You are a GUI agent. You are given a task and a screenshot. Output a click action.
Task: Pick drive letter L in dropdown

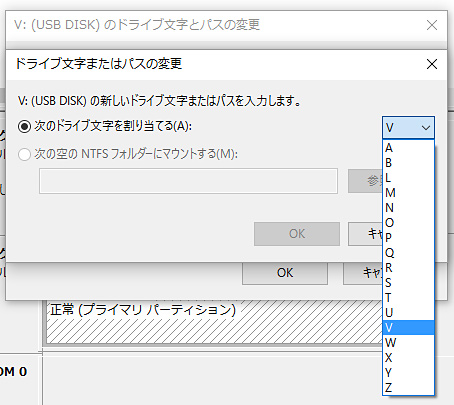408,178
